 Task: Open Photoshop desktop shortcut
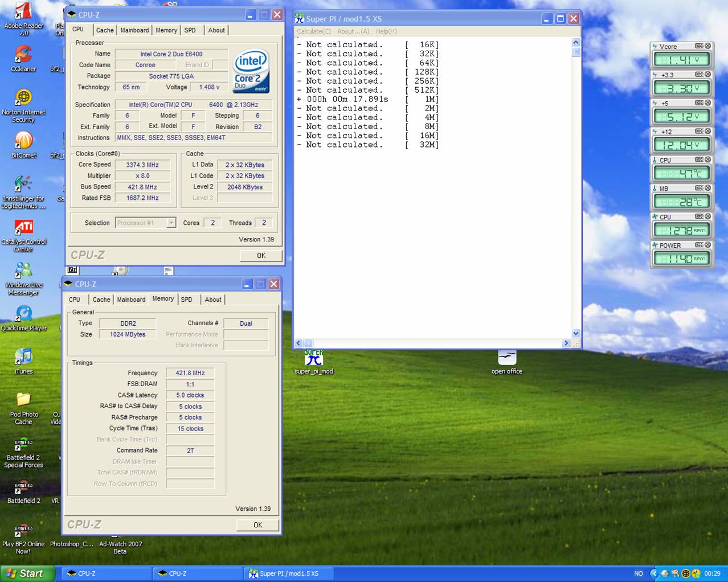(71, 544)
